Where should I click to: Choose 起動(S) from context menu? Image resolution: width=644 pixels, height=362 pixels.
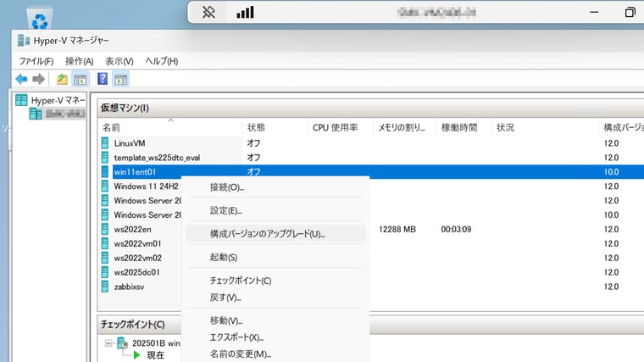coord(275,257)
